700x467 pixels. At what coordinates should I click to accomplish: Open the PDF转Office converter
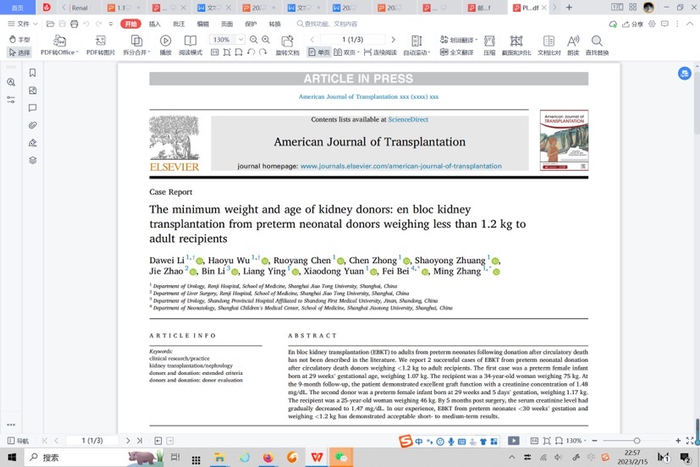coord(59,45)
